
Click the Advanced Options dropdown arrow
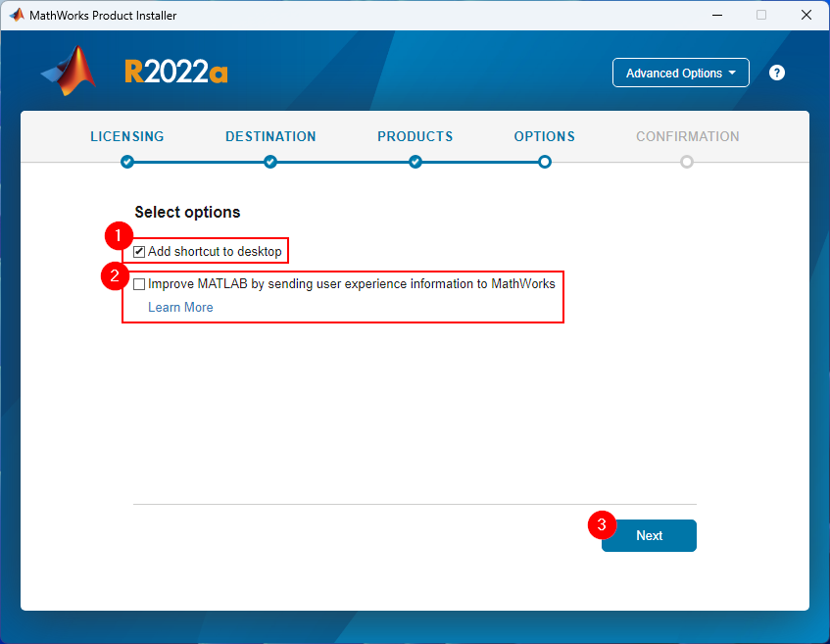point(732,73)
